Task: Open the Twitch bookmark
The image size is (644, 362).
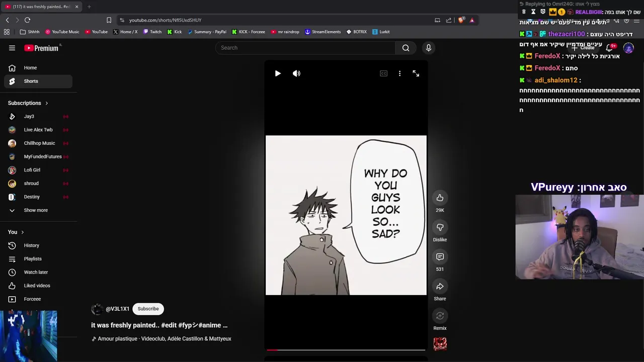Action: click(x=152, y=32)
